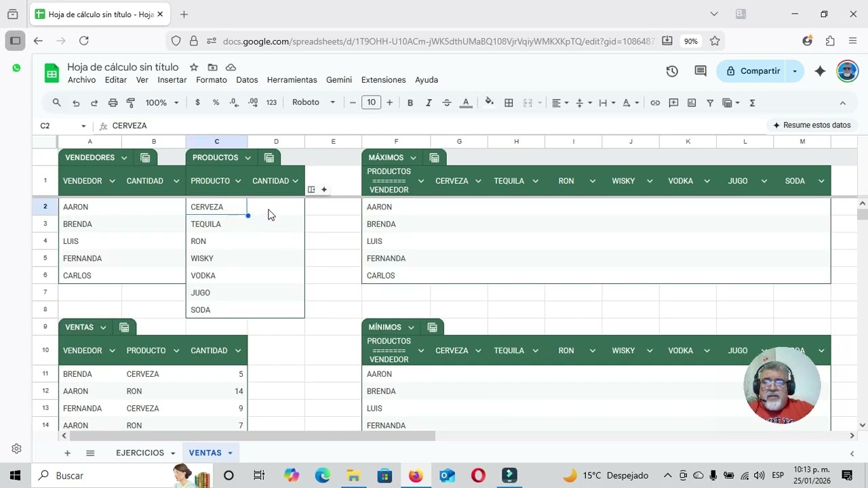Open horizontal align dropdown
The image size is (868, 488).
[x=559, y=103]
